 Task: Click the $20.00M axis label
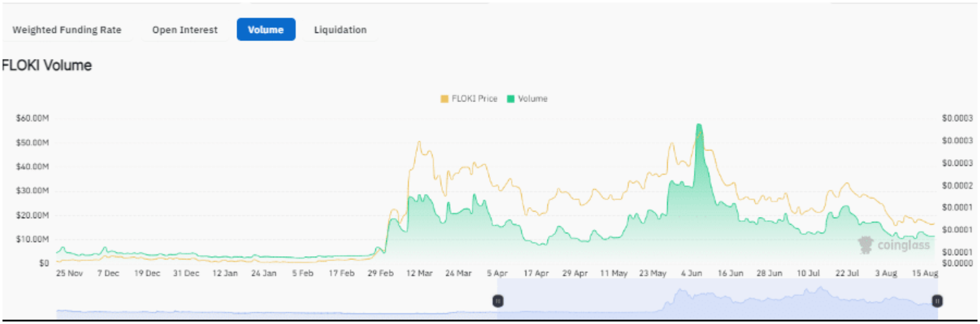[x=32, y=215]
